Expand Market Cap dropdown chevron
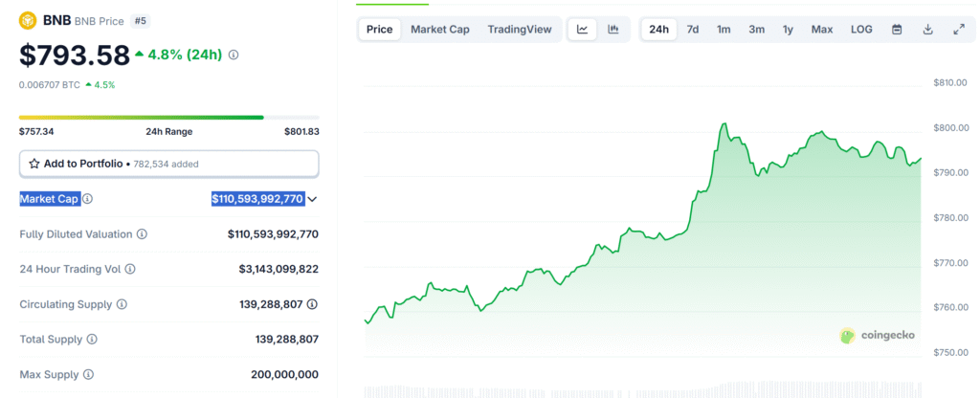The width and height of the screenshot is (980, 398). pyautogui.click(x=312, y=199)
